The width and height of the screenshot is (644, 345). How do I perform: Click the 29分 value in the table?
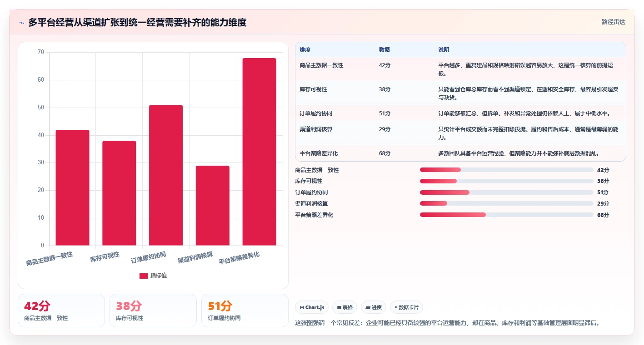coord(384,129)
